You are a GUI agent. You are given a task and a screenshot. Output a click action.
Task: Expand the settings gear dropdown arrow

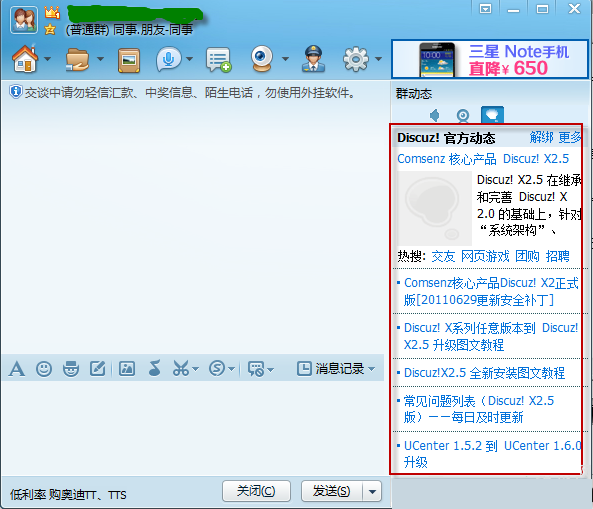pyautogui.click(x=378, y=59)
